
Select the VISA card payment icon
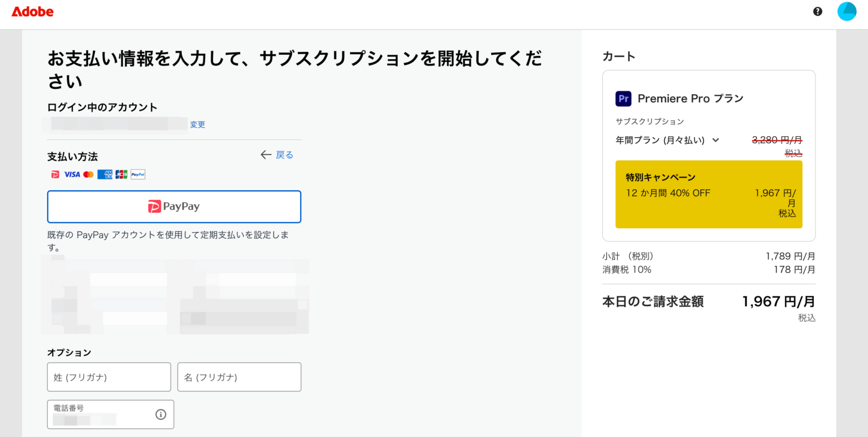71,174
